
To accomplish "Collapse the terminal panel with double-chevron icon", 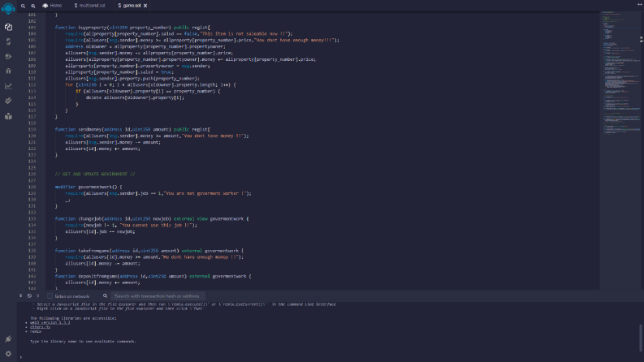I will 20,296.
